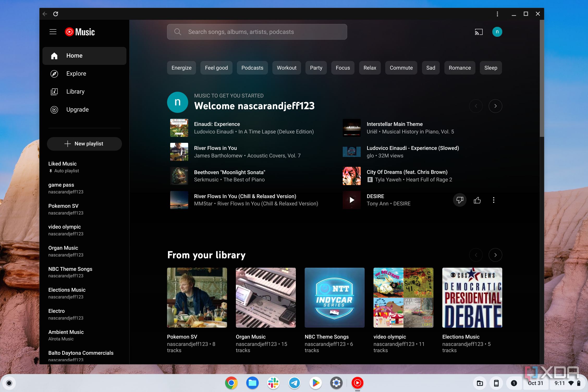This screenshot has width=588, height=392.
Task: Open the Explore section
Action: click(x=84, y=74)
